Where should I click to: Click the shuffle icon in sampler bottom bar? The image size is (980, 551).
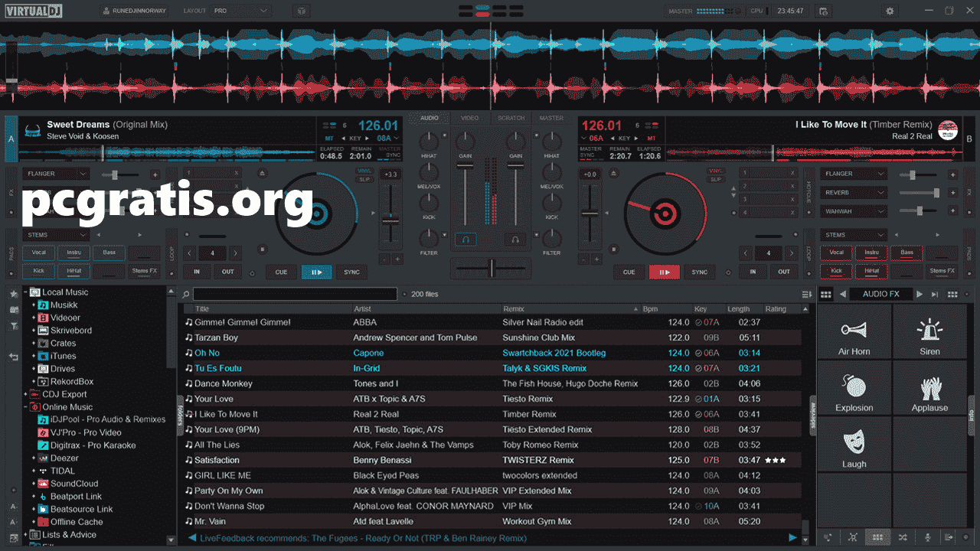pyautogui.click(x=903, y=537)
